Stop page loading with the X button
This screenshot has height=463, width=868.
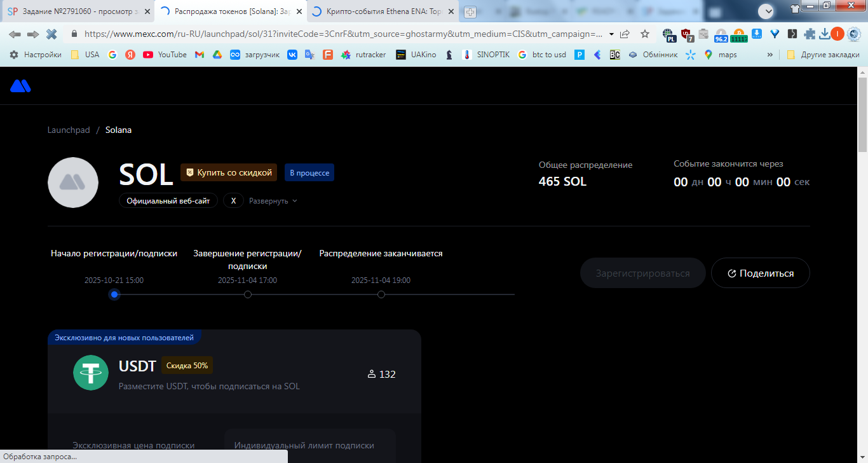click(x=51, y=34)
